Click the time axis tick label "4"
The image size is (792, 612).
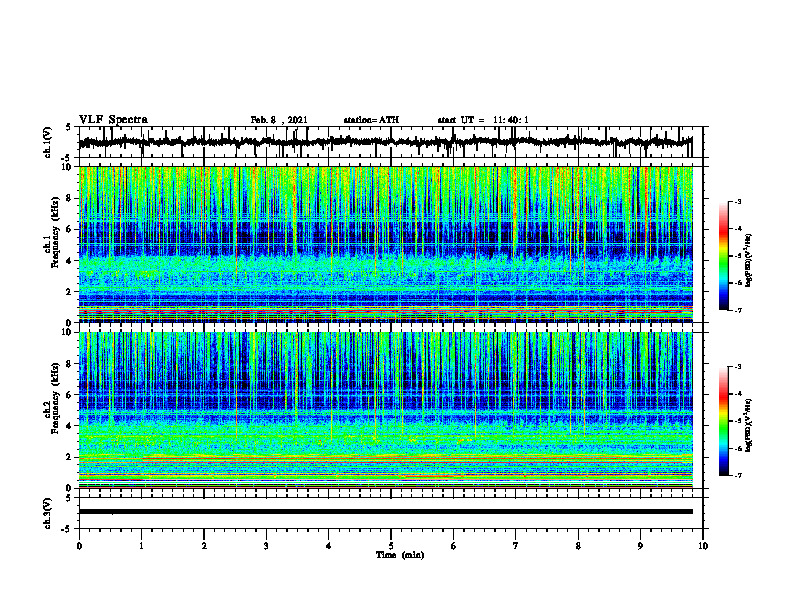click(x=329, y=546)
